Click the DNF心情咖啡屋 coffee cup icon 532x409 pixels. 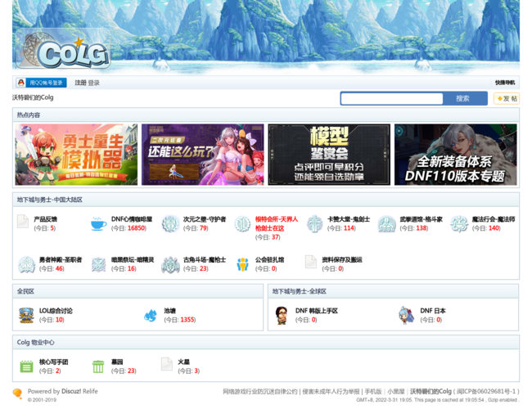coord(98,224)
